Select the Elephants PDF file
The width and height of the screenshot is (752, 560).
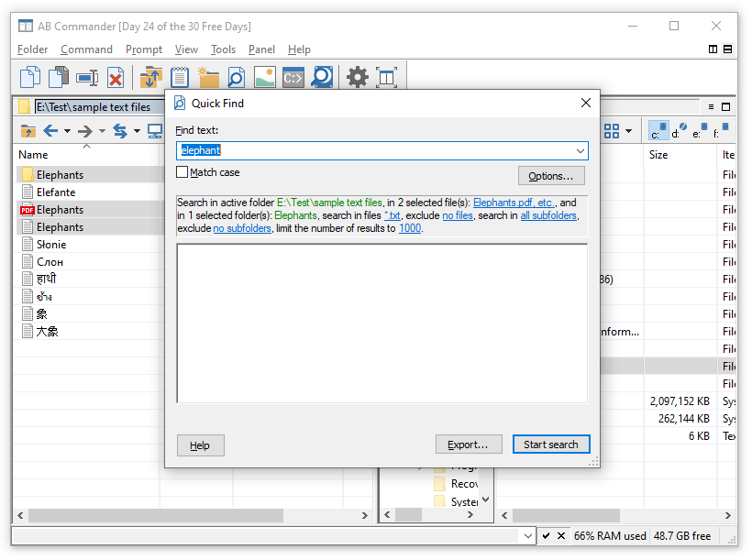pos(60,210)
